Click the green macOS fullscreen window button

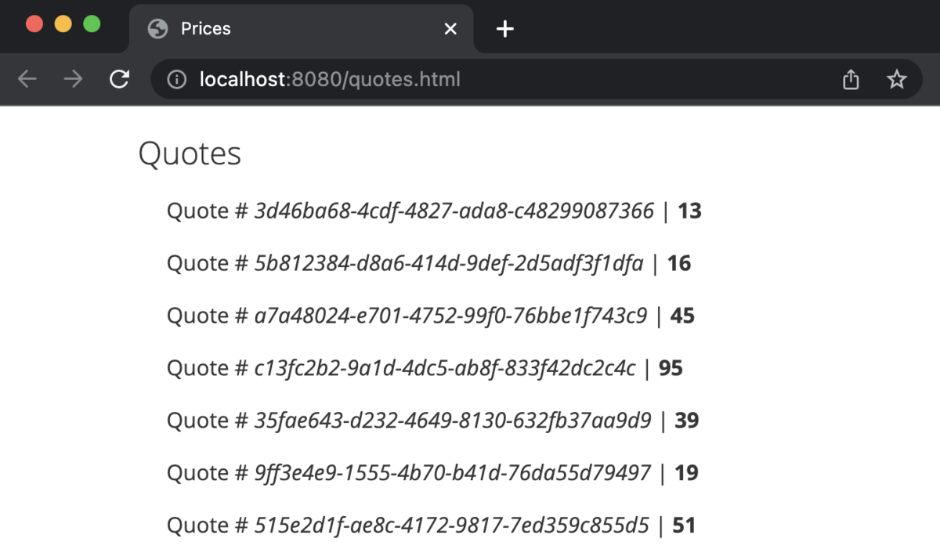tap(92, 23)
